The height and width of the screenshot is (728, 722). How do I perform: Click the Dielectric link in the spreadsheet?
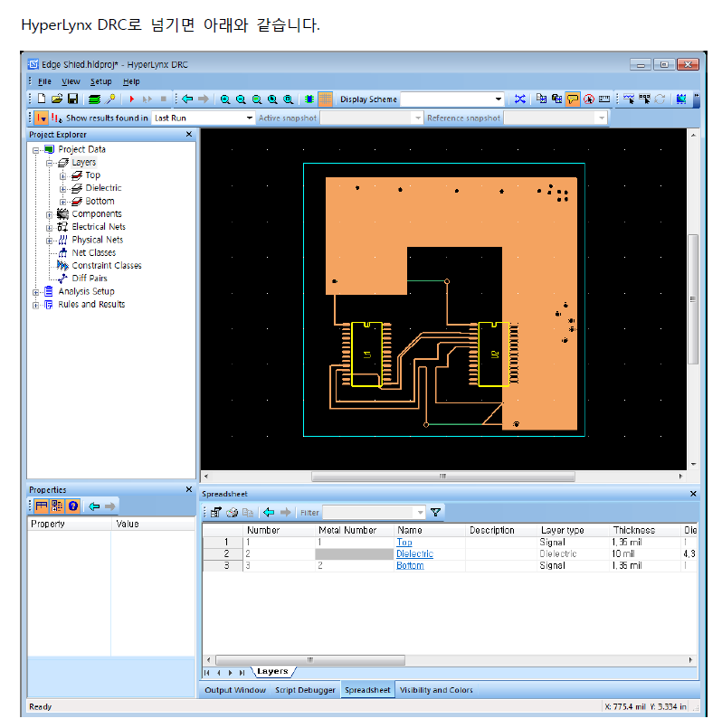click(x=414, y=553)
